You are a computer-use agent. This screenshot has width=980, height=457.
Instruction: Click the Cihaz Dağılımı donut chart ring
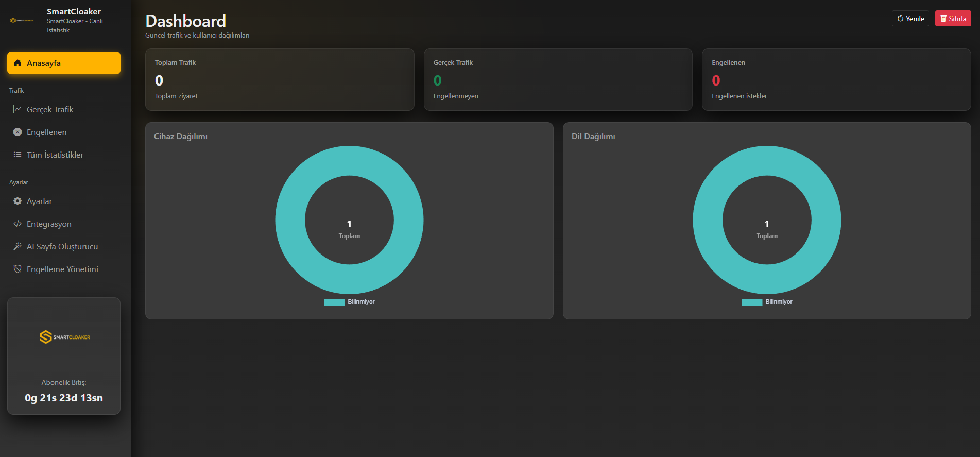click(x=290, y=221)
